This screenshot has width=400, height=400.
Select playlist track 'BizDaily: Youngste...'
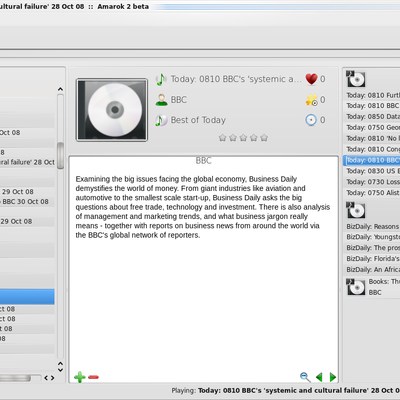(x=372, y=237)
